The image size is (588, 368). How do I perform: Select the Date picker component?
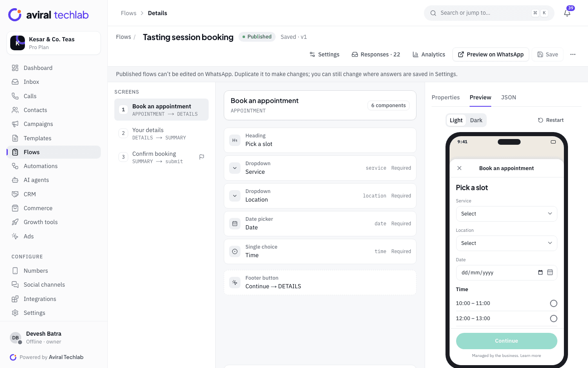(320, 224)
